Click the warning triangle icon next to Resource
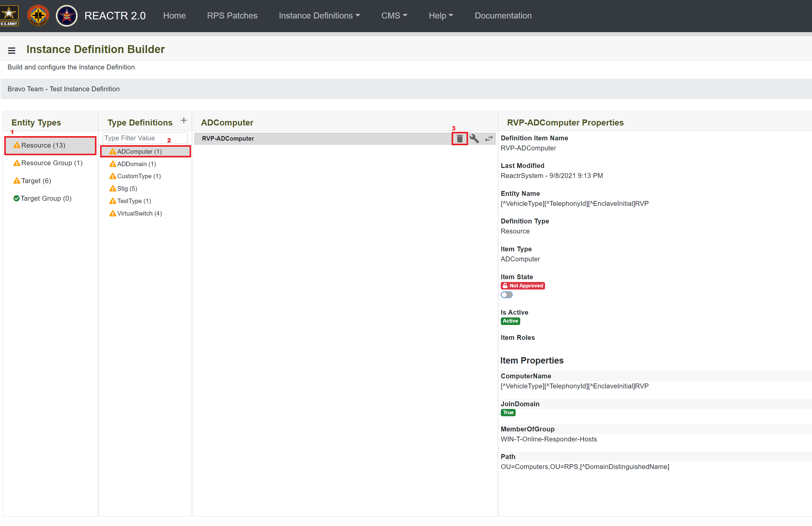 click(x=17, y=145)
